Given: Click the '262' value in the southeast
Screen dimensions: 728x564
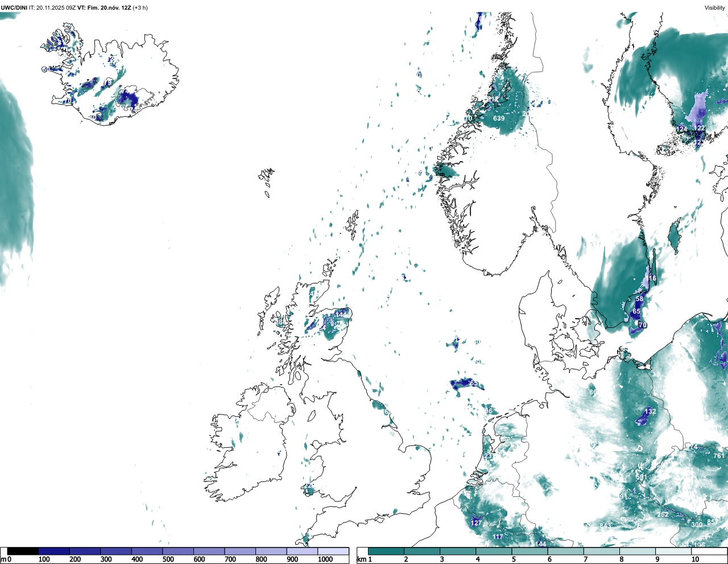Looking at the screenshot, I should click(x=663, y=514).
